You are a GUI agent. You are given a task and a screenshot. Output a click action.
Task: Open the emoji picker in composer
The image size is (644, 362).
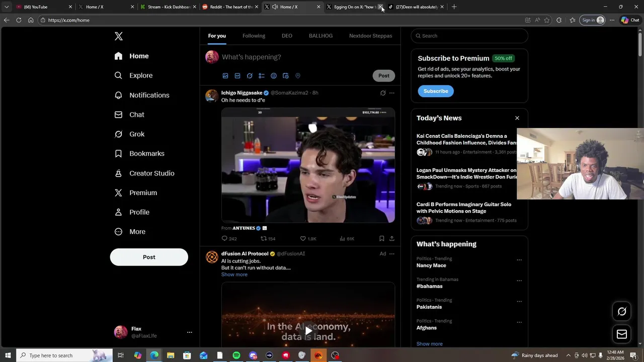[x=274, y=76]
